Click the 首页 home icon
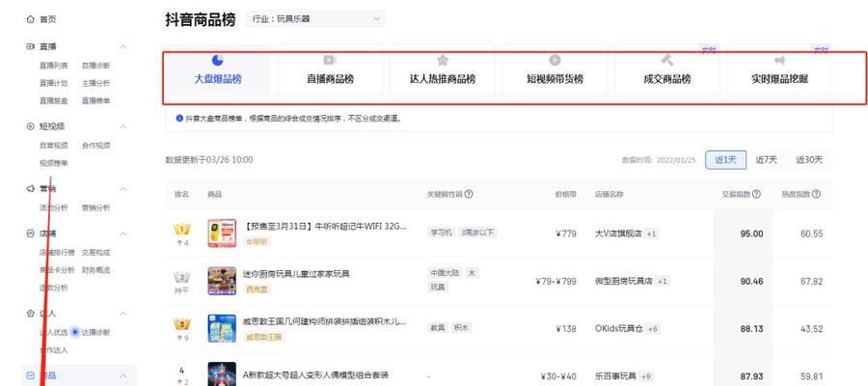868x386 pixels. [x=30, y=19]
